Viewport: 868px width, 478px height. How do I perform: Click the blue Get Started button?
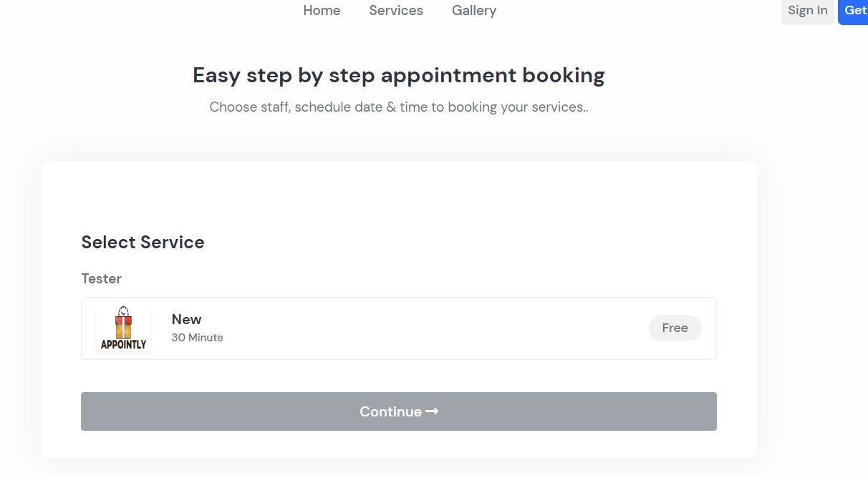855,11
